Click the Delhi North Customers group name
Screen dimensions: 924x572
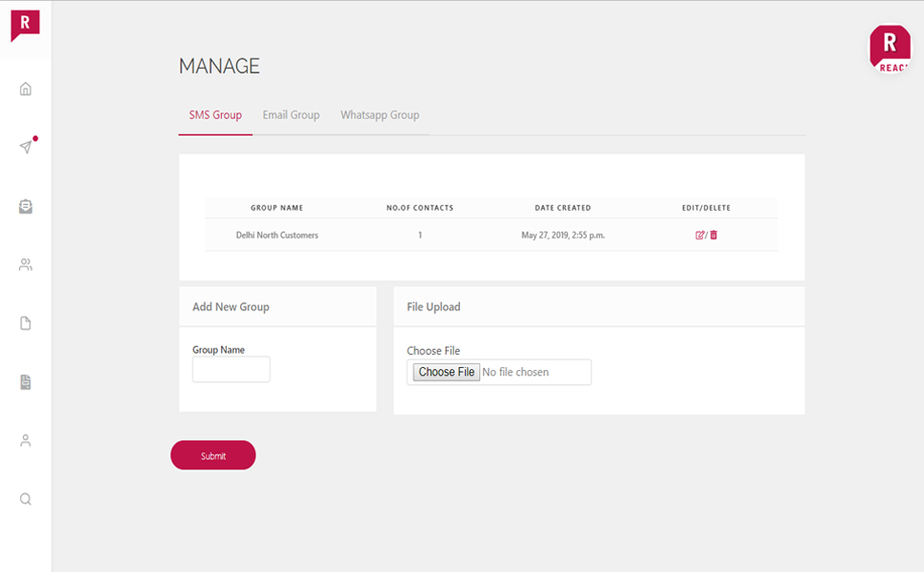tap(277, 235)
